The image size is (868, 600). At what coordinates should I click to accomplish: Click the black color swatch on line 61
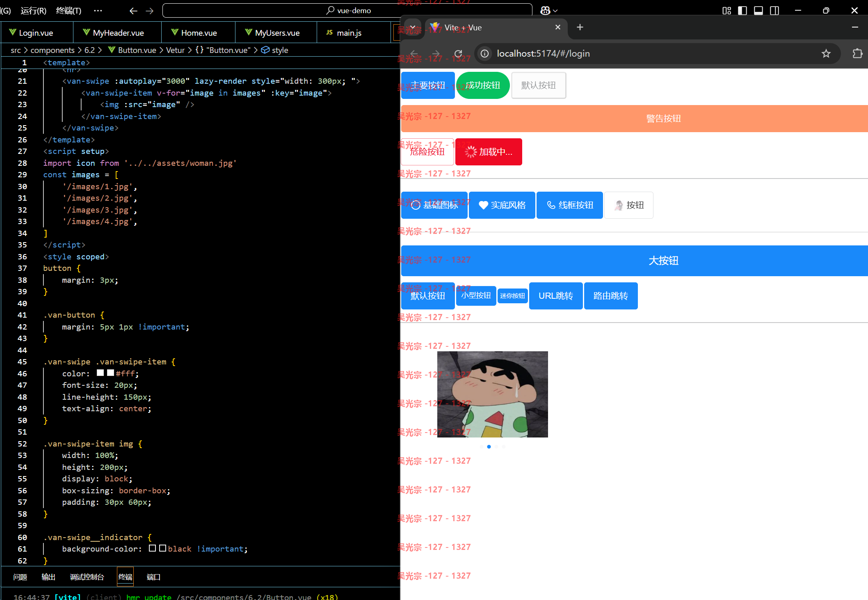(x=162, y=548)
